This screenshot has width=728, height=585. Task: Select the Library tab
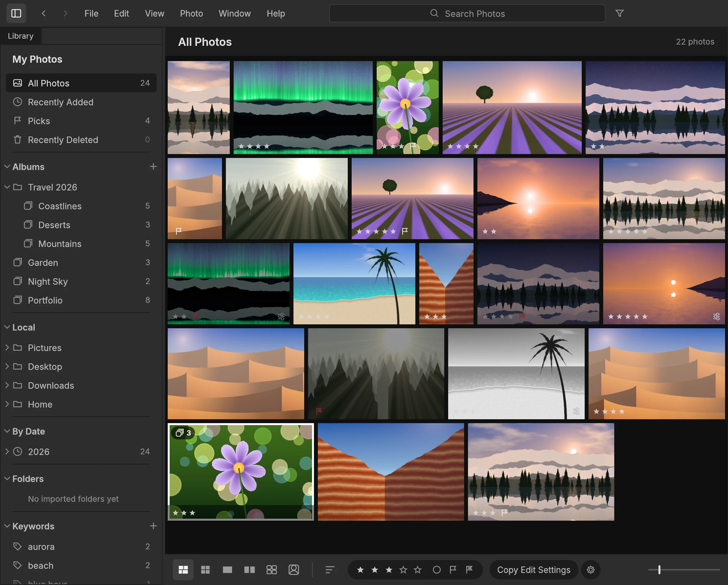(20, 36)
